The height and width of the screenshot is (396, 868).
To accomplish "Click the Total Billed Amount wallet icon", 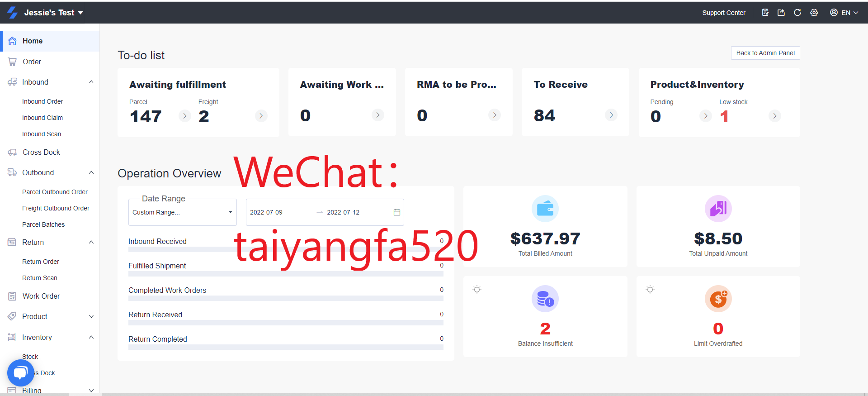I will click(x=545, y=209).
